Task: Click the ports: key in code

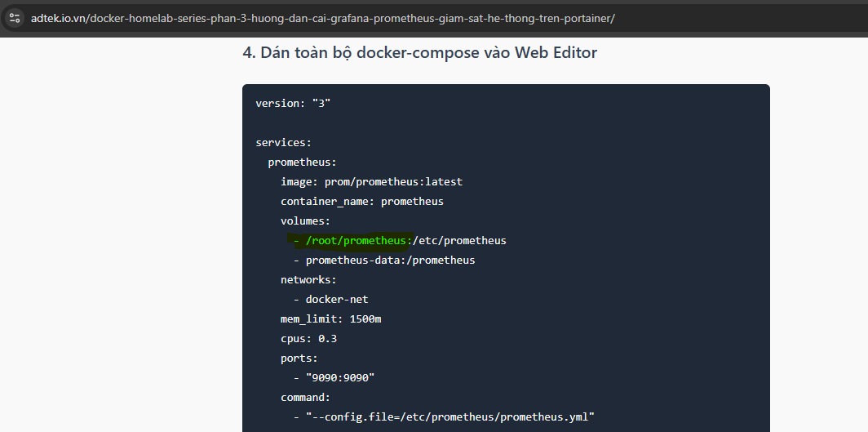Action: 299,358
